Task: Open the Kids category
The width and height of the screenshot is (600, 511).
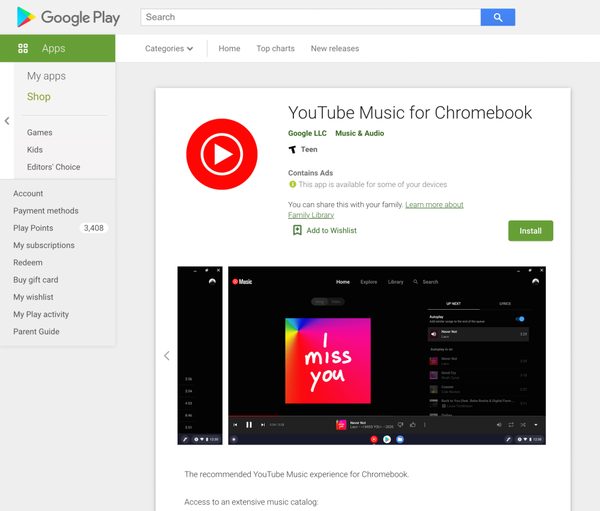Action: click(35, 150)
